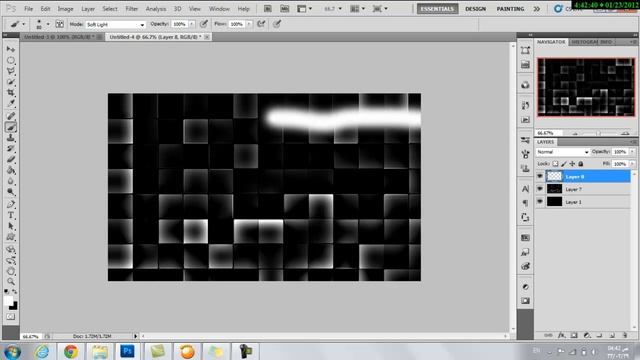Select the Eyedropper tool
640x360 pixels.
pyautogui.click(x=11, y=103)
